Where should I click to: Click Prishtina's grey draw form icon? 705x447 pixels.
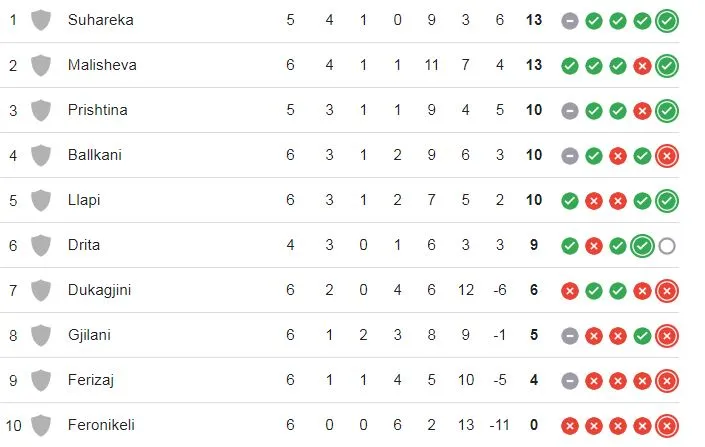click(570, 111)
